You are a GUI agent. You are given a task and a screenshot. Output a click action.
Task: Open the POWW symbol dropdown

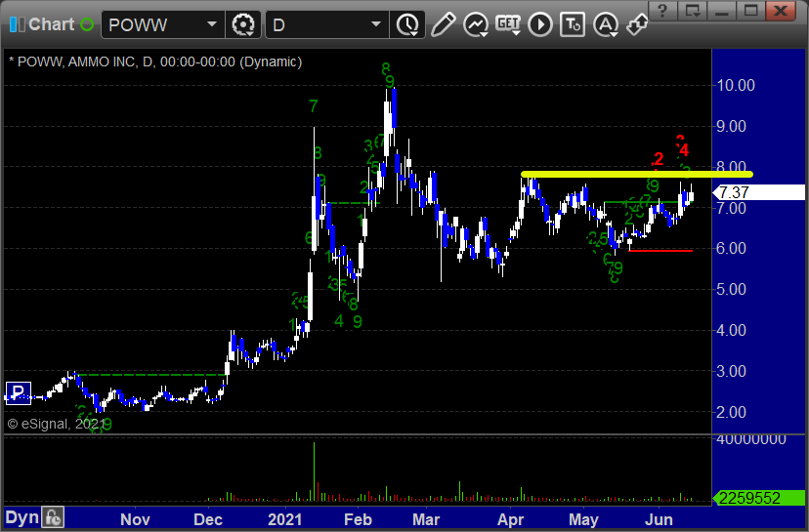point(212,24)
